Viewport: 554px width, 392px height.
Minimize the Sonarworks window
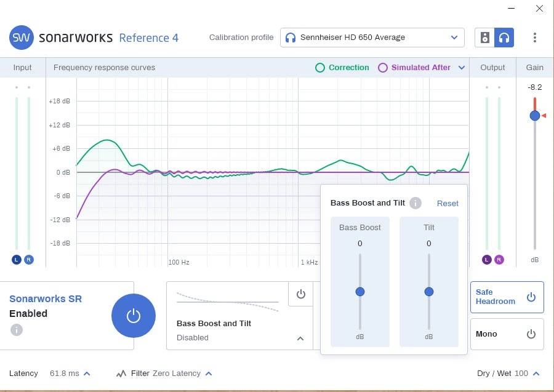pos(512,8)
